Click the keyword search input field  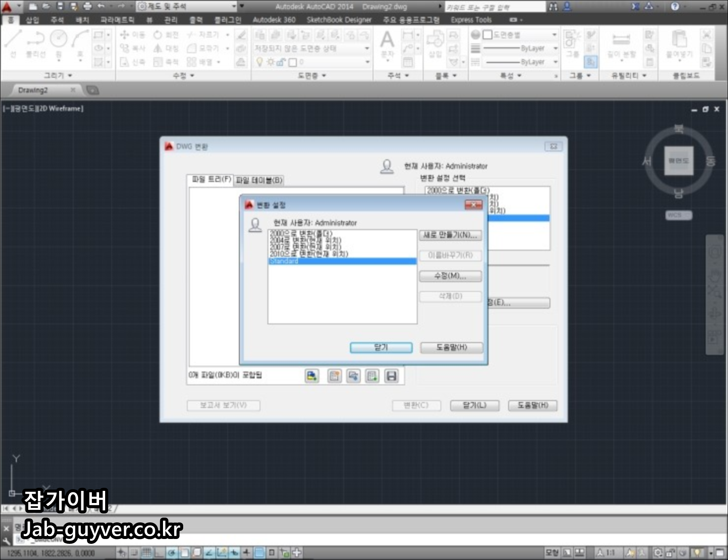495,7
